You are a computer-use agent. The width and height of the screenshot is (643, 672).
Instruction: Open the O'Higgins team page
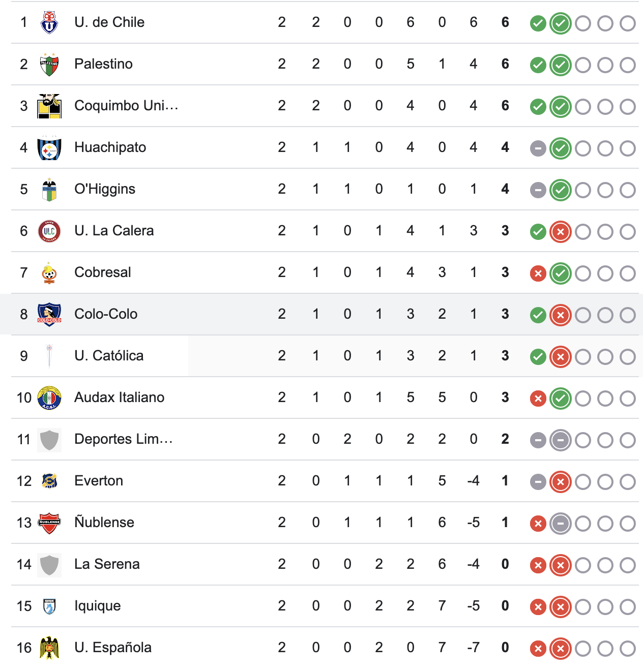105,189
